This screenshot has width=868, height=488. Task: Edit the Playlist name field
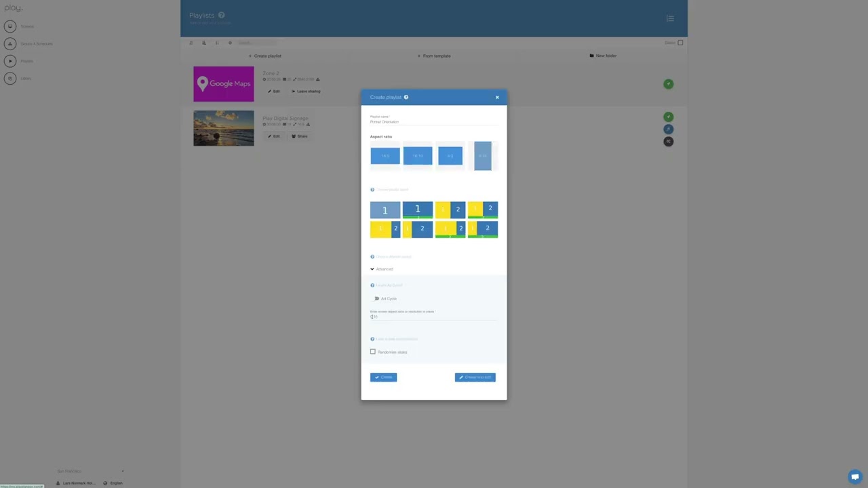coord(434,122)
